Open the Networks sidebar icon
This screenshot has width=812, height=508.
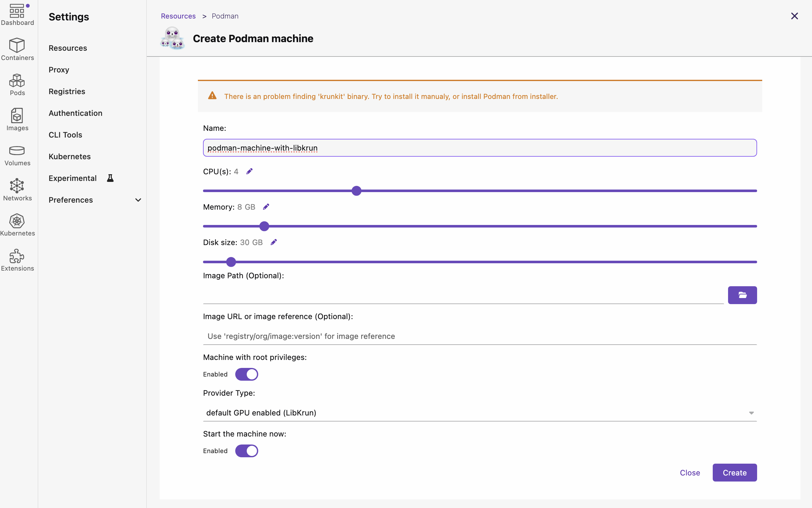click(x=17, y=190)
